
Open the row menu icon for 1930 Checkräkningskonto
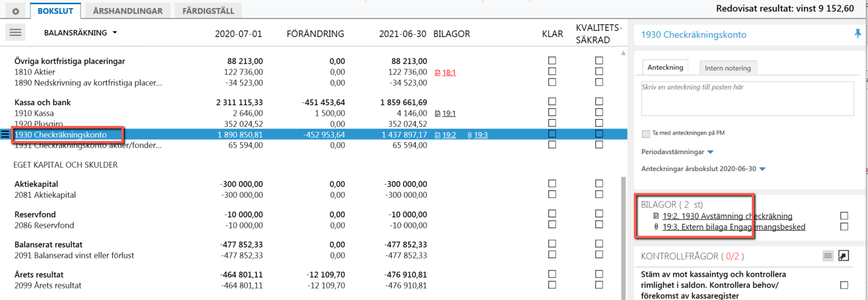tap(6, 135)
